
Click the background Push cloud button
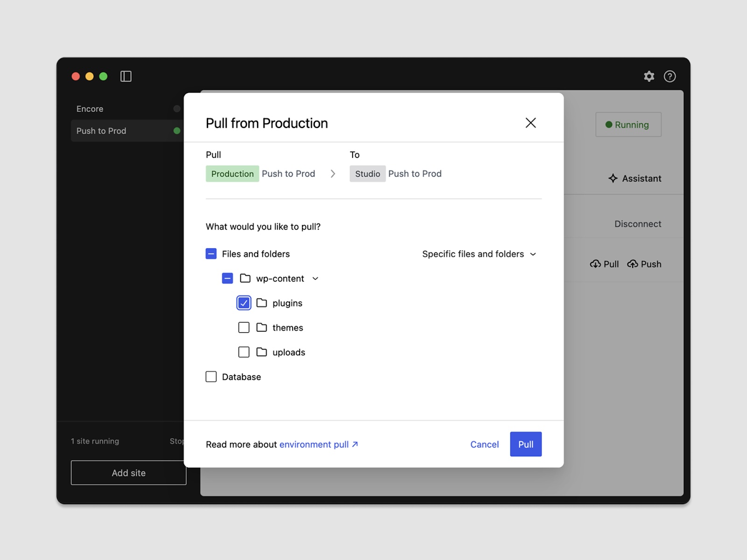[644, 264]
